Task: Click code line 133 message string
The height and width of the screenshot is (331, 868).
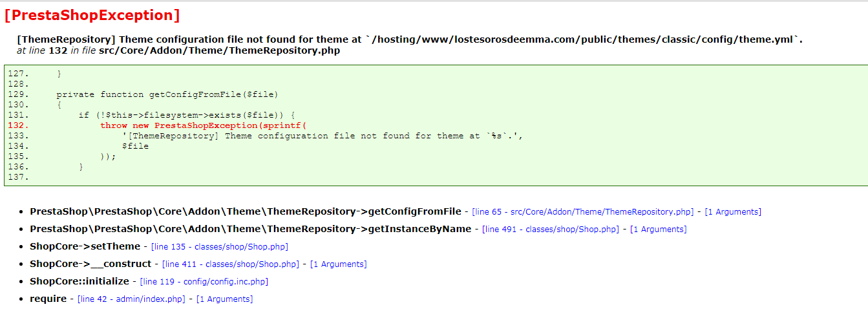Action: coord(322,136)
